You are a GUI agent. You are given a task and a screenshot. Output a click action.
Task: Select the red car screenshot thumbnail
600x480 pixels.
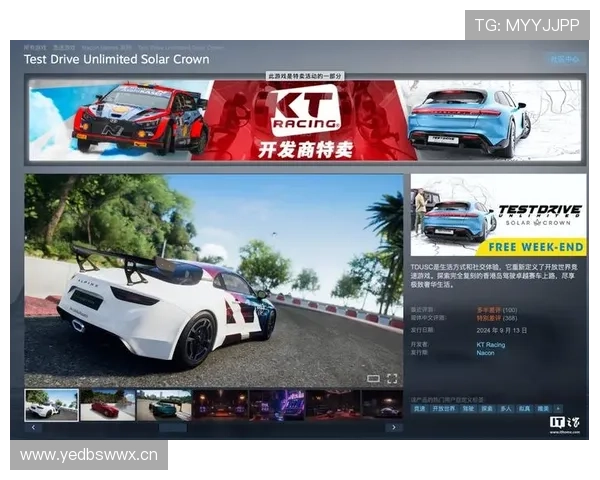107,404
